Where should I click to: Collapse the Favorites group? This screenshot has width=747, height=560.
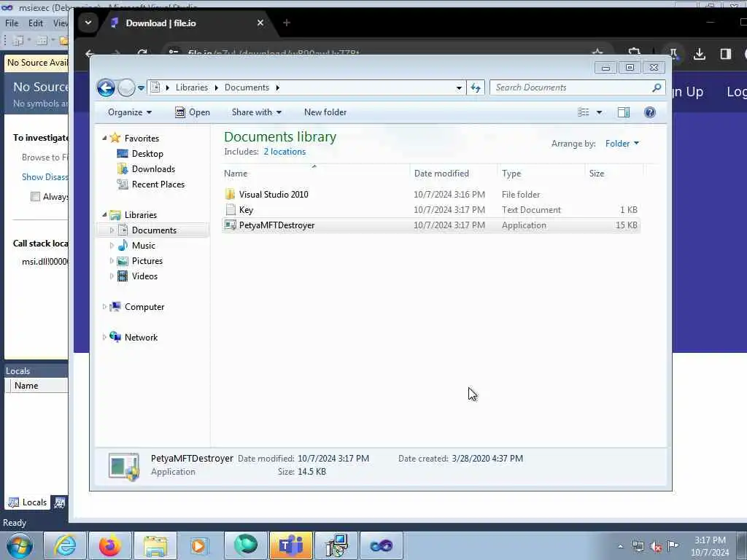pos(104,138)
